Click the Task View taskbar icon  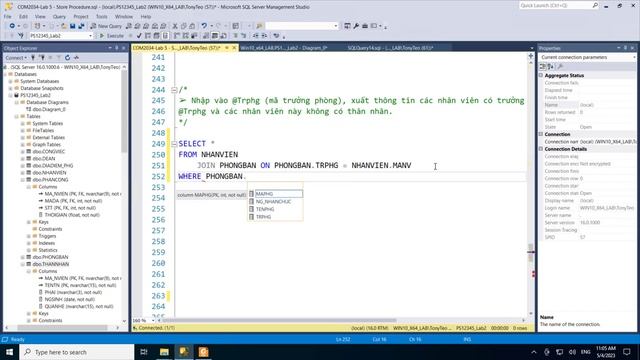(144, 352)
